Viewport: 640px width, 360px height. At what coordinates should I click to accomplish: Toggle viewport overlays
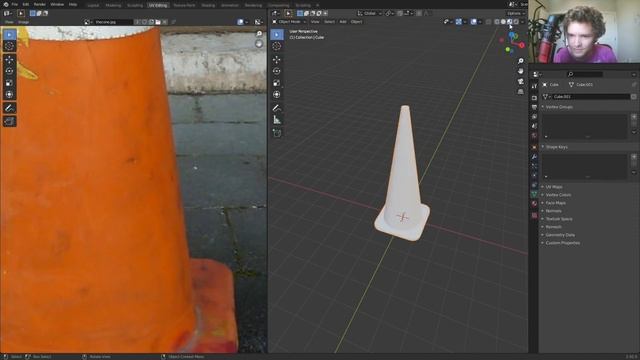click(x=473, y=22)
